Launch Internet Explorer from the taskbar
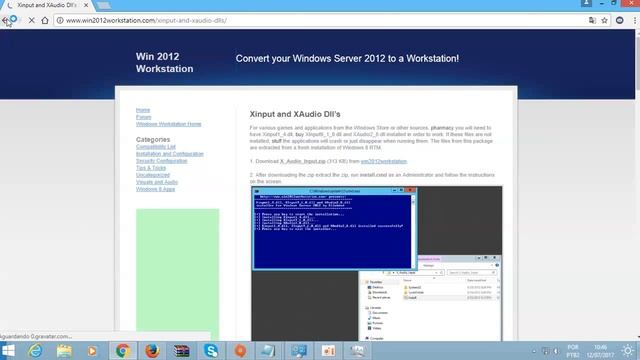The height and width of the screenshot is (360, 640). (x=35, y=351)
